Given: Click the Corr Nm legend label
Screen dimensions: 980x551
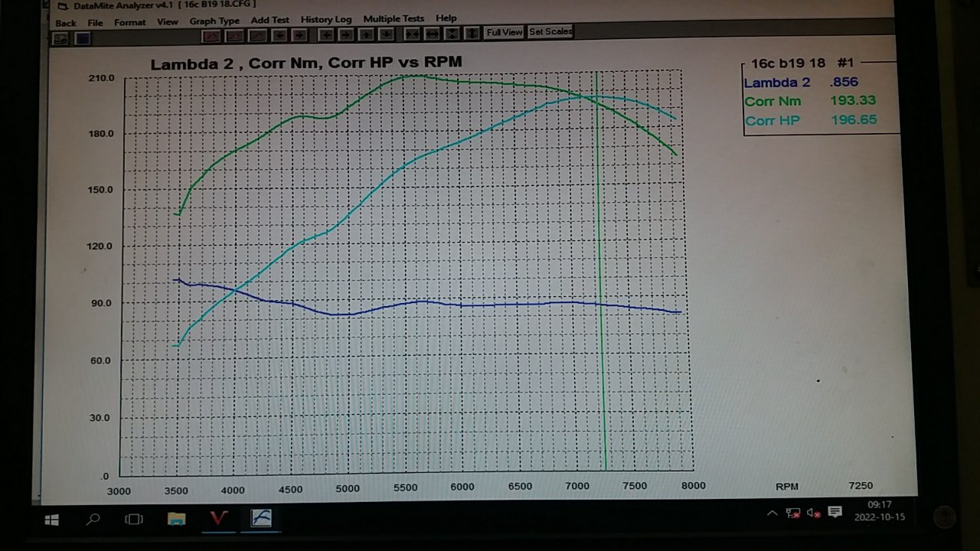Looking at the screenshot, I should (x=773, y=101).
